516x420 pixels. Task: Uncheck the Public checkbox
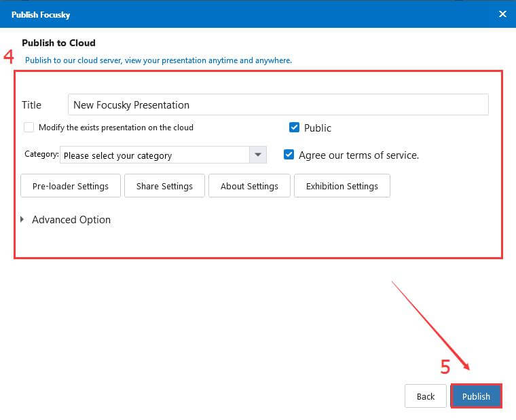click(x=294, y=128)
